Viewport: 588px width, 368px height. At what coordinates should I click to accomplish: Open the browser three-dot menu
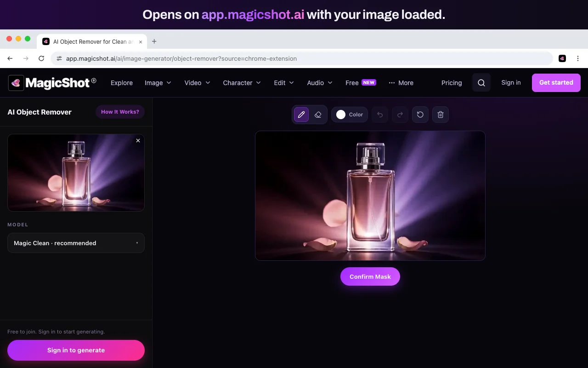578,58
